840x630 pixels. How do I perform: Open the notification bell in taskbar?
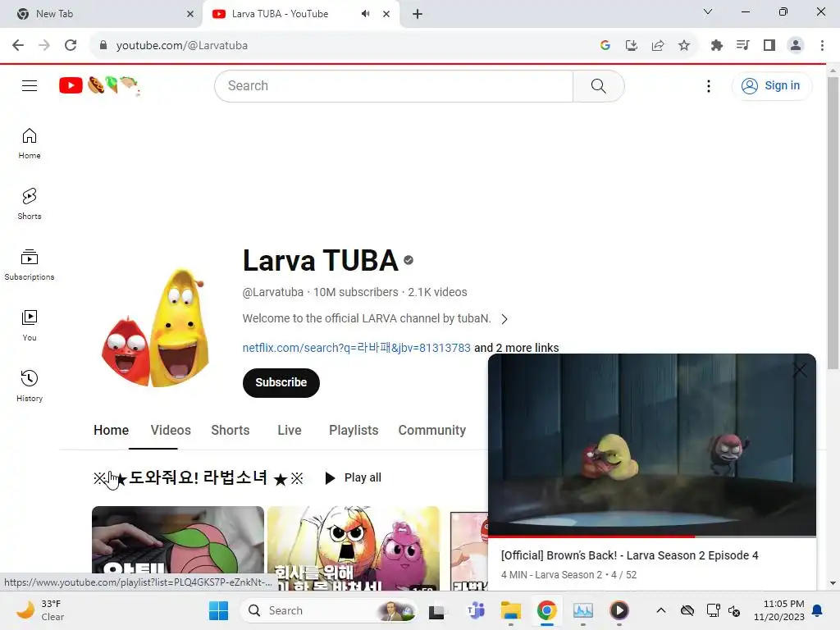pyautogui.click(x=818, y=610)
